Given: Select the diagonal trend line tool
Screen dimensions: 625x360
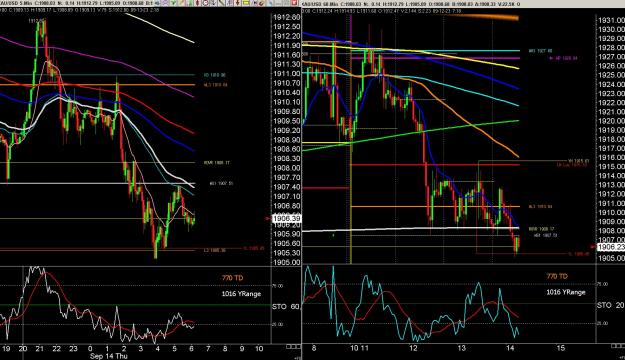Looking at the screenshot, I should [x=222, y=3].
